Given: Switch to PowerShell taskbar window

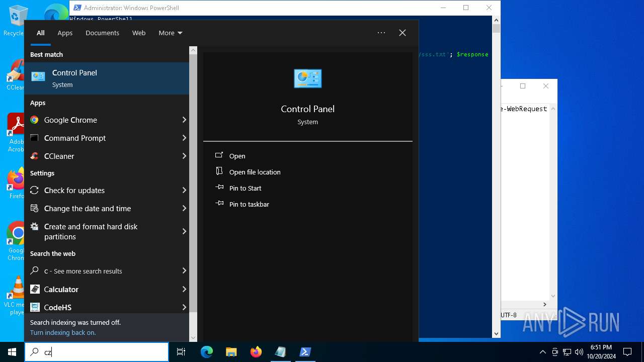Looking at the screenshot, I should coord(305,352).
